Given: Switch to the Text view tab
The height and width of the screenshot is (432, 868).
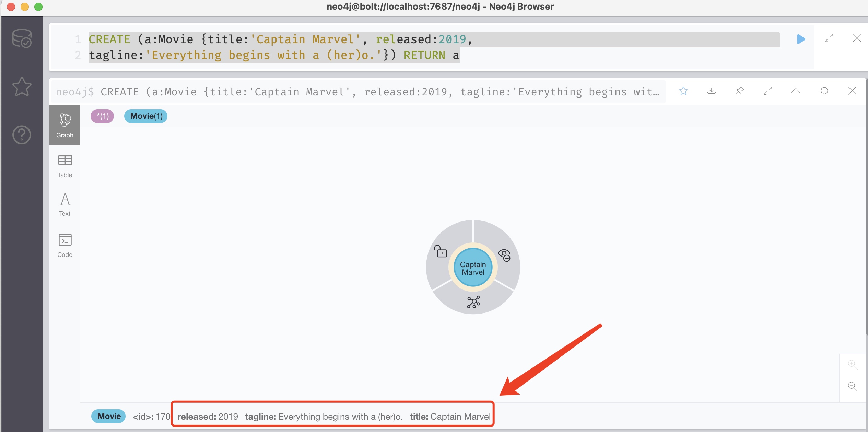Looking at the screenshot, I should 65,204.
